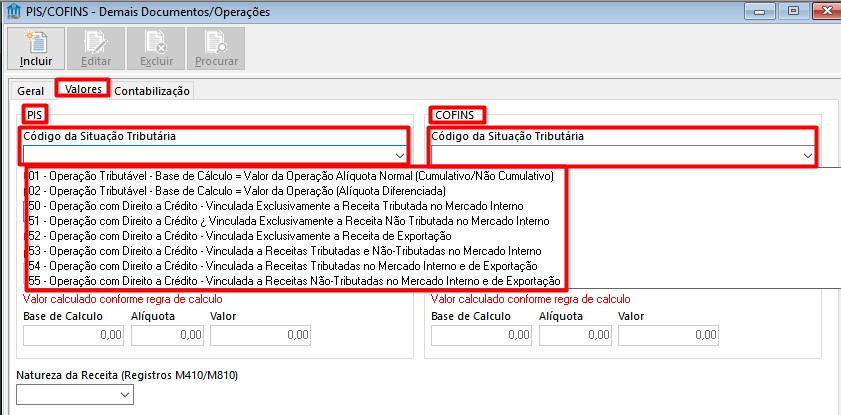Click the COFINS Valor field
Screen dimensions: 841x415
[669, 335]
